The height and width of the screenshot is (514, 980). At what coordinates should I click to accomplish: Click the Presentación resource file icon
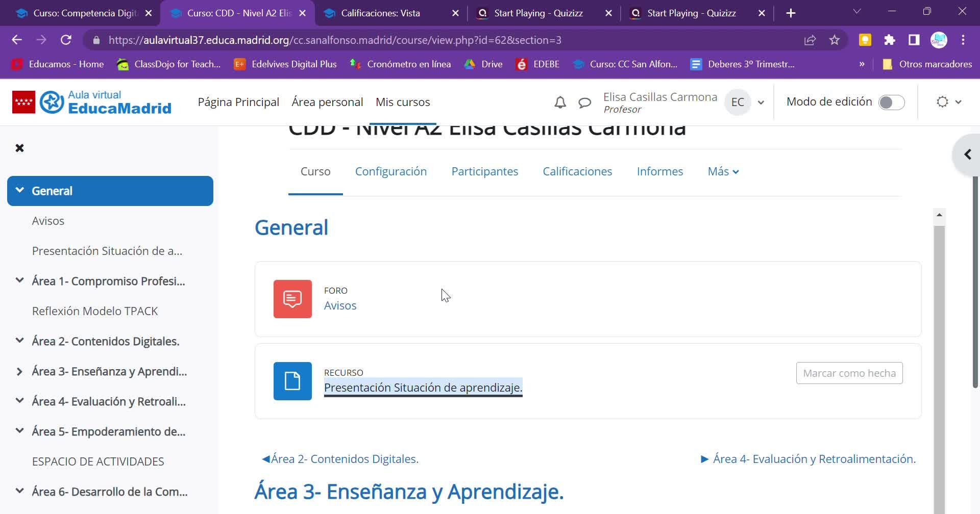pyautogui.click(x=292, y=381)
